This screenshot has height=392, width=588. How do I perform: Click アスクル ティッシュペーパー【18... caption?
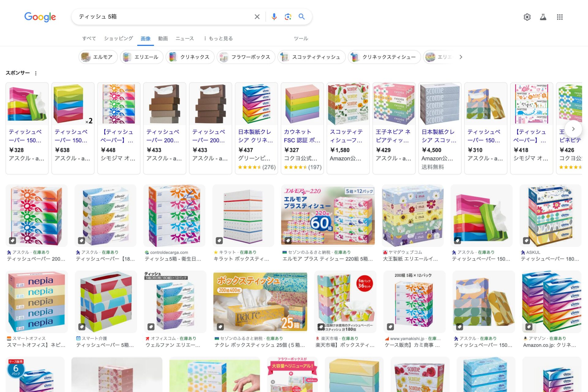[x=105, y=259]
